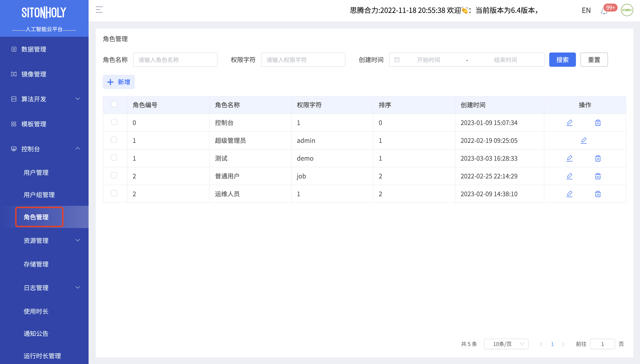Click the 控制台 monitor icon

coord(14,149)
